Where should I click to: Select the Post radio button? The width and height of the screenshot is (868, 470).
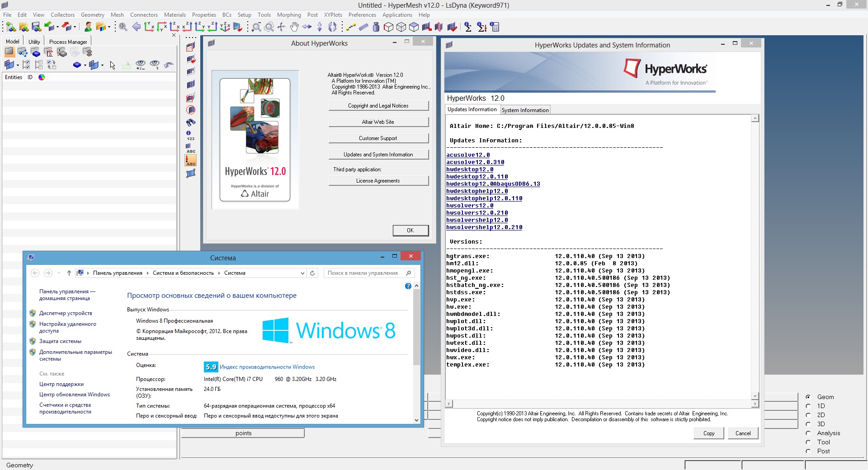click(x=808, y=451)
